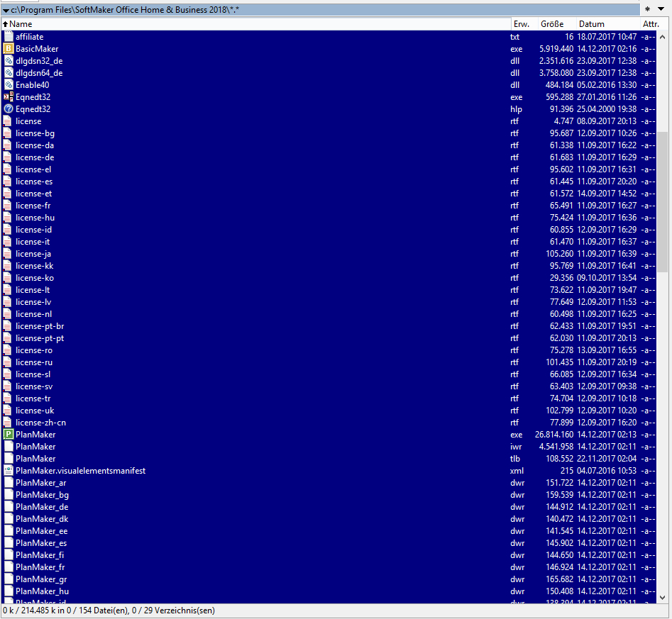The height and width of the screenshot is (619, 672).
Task: Click the PlanMaker_dk file name
Action: coord(42,519)
